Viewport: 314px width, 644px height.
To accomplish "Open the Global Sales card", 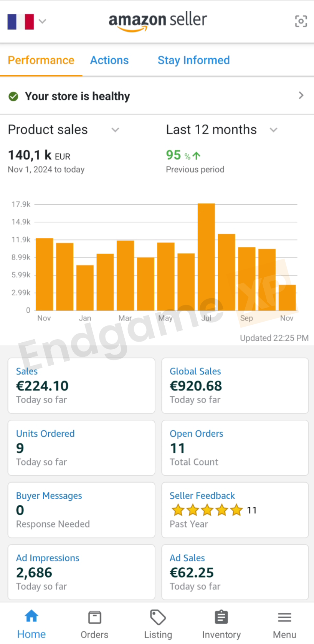I will pyautogui.click(x=235, y=385).
